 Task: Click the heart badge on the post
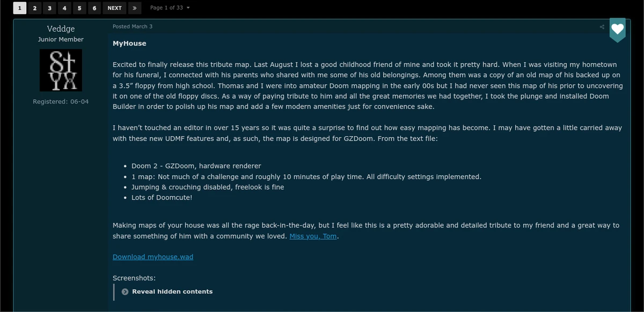(618, 29)
